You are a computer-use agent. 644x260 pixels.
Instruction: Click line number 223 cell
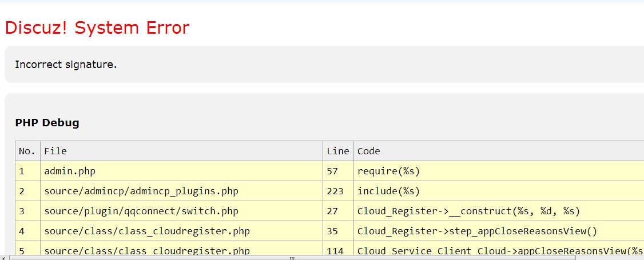point(335,191)
